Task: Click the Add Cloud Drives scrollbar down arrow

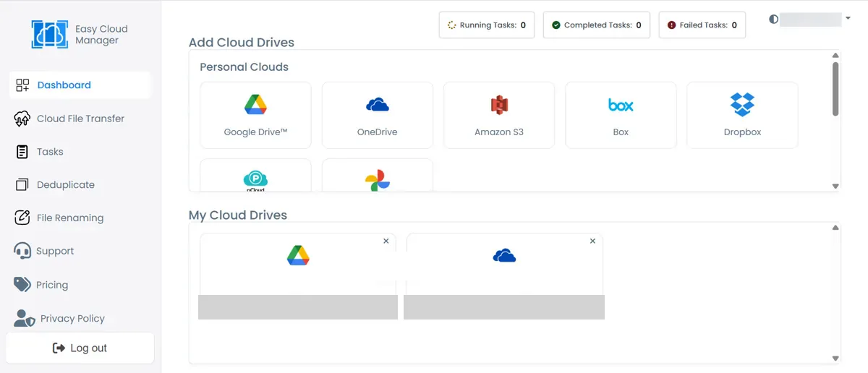Action: click(x=835, y=186)
